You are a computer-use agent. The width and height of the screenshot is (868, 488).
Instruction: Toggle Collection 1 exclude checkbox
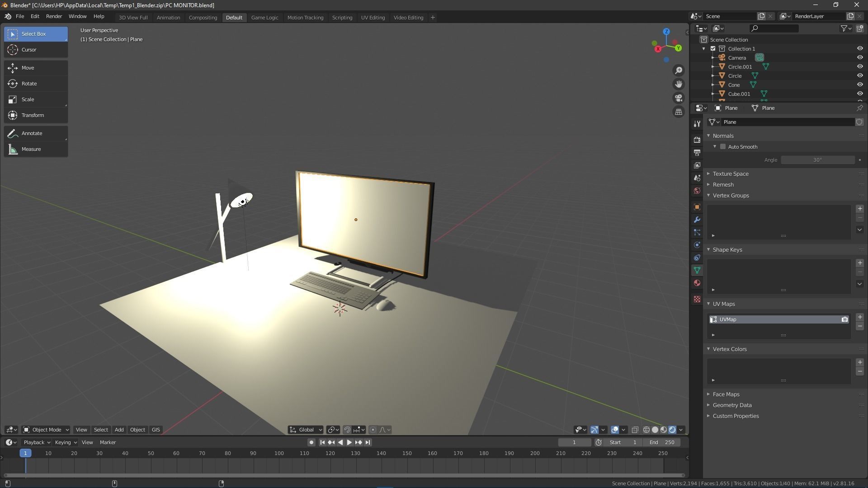(713, 49)
